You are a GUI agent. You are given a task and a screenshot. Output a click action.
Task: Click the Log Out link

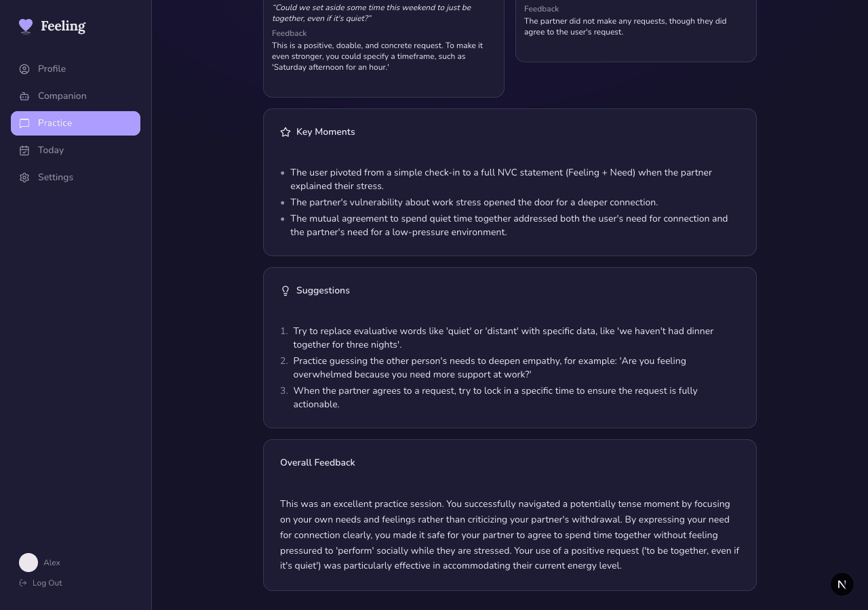pos(47,583)
